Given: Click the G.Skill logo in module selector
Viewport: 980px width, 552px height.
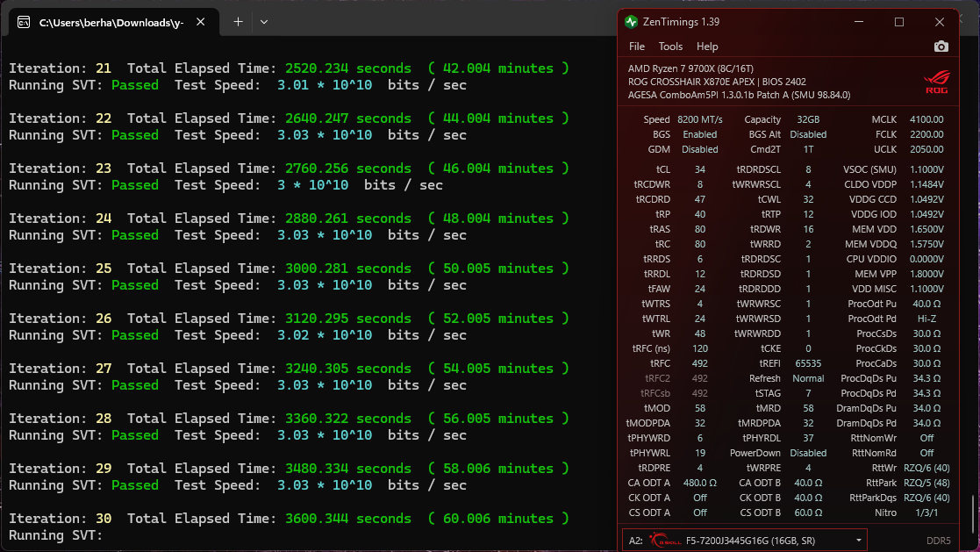Looking at the screenshot, I should (665, 540).
